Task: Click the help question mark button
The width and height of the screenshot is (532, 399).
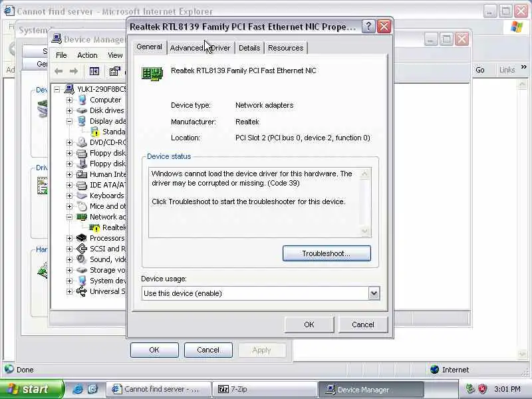Action: point(369,26)
